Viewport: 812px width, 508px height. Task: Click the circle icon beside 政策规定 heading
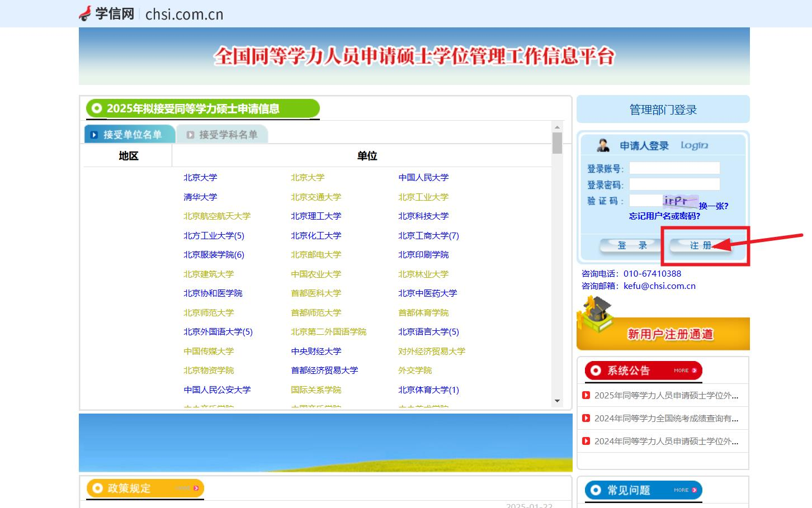pyautogui.click(x=97, y=487)
